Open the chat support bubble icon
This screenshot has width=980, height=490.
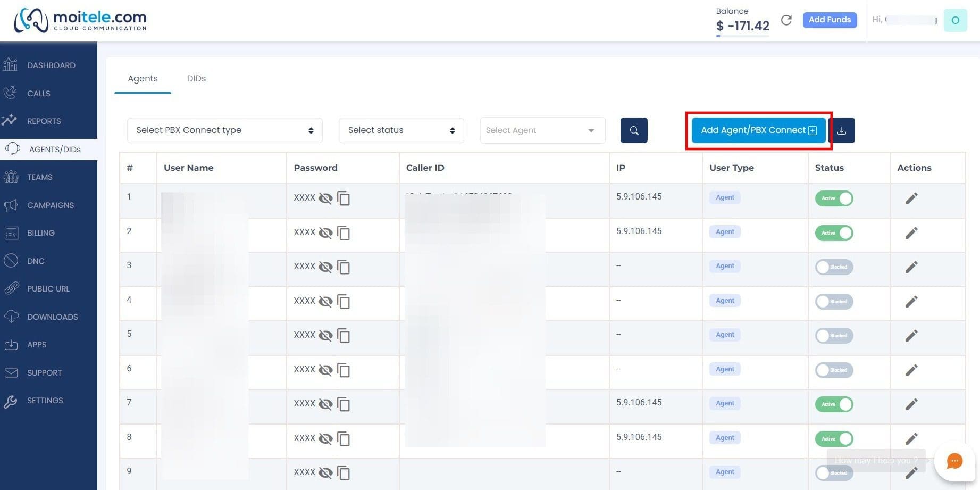pyautogui.click(x=954, y=461)
